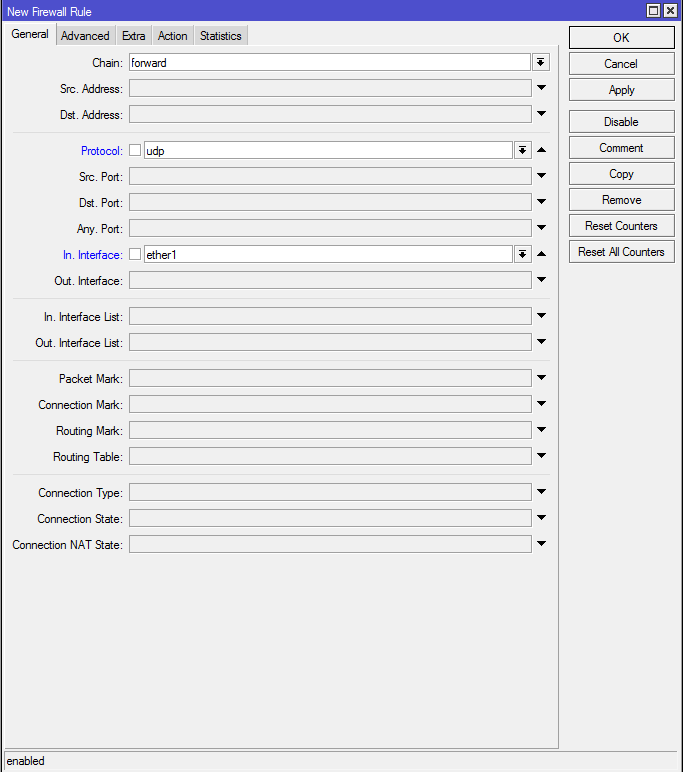The width and height of the screenshot is (683, 772).
Task: Click the Reset All Counters button
Action: (x=621, y=252)
